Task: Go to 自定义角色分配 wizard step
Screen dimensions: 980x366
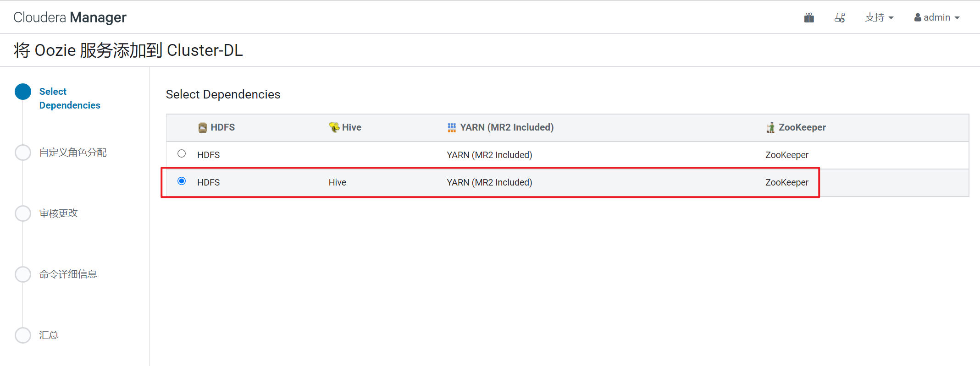Action: 73,153
